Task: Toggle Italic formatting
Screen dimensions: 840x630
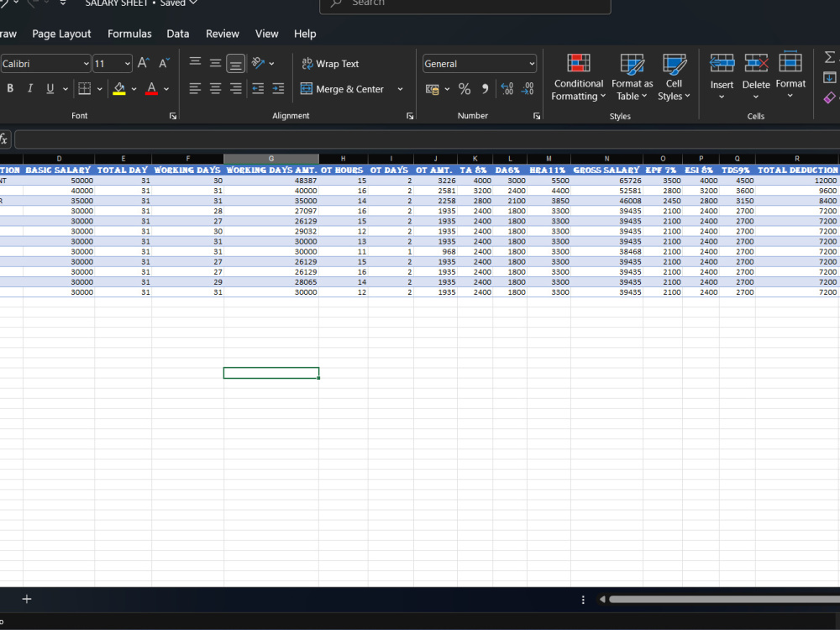Action: click(30, 88)
